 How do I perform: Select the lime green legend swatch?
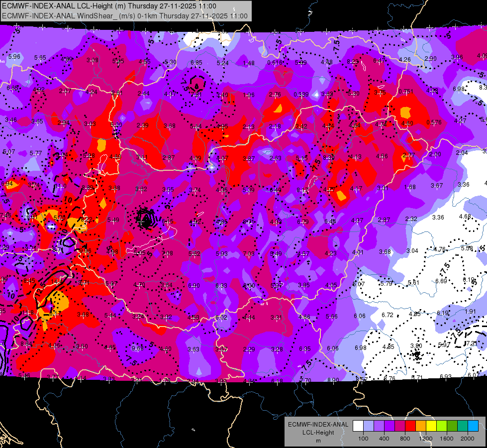tap(442, 426)
